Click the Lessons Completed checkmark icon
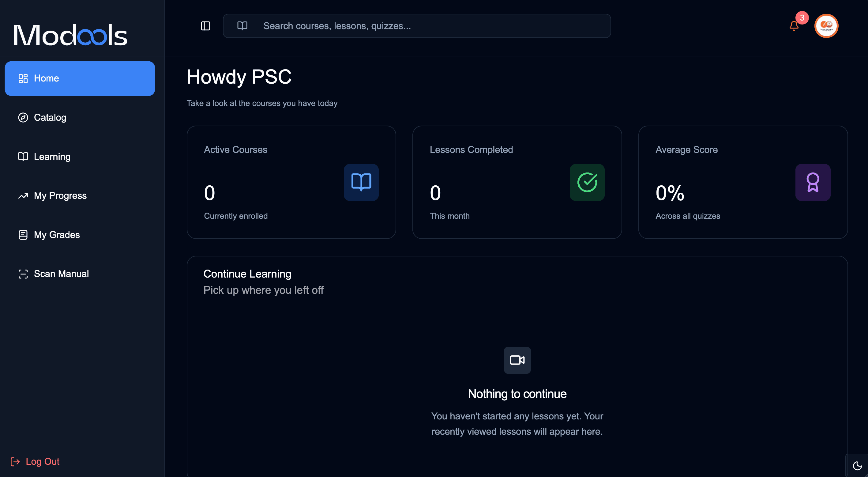The height and width of the screenshot is (477, 868). coord(587,182)
